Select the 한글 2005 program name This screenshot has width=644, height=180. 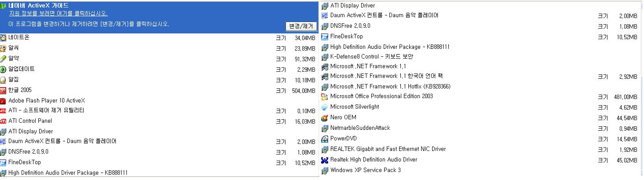[x=20, y=90]
